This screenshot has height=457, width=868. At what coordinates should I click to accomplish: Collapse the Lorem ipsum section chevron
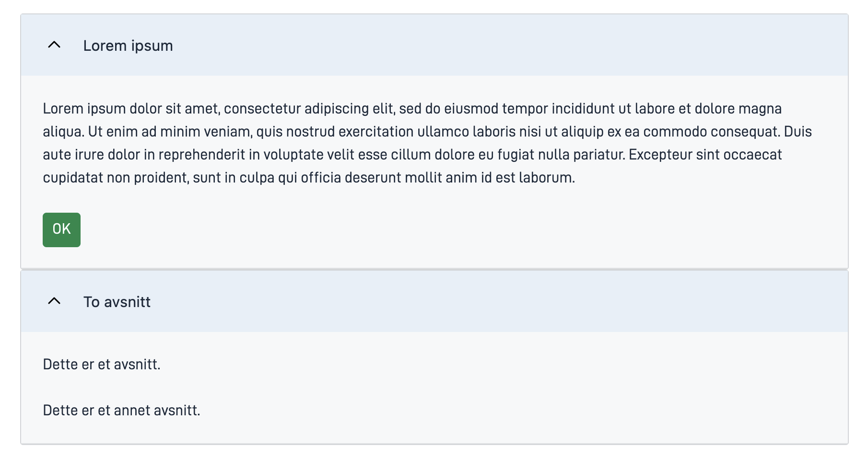54,45
